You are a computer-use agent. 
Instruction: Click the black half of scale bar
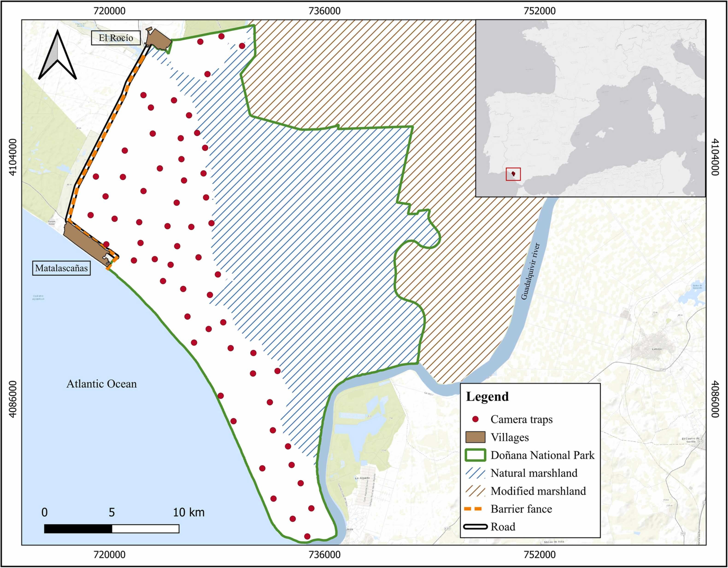pyautogui.click(x=78, y=529)
